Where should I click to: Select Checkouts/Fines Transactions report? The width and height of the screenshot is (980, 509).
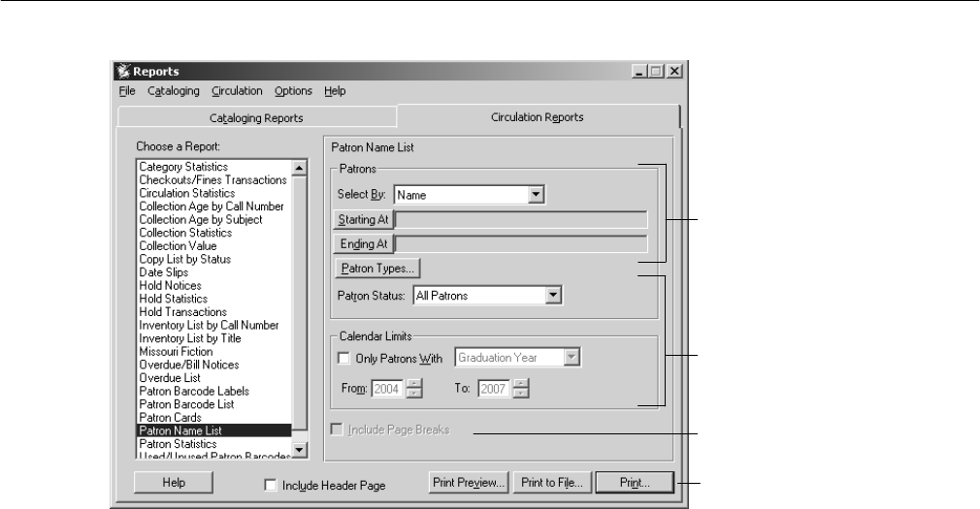pos(212,180)
